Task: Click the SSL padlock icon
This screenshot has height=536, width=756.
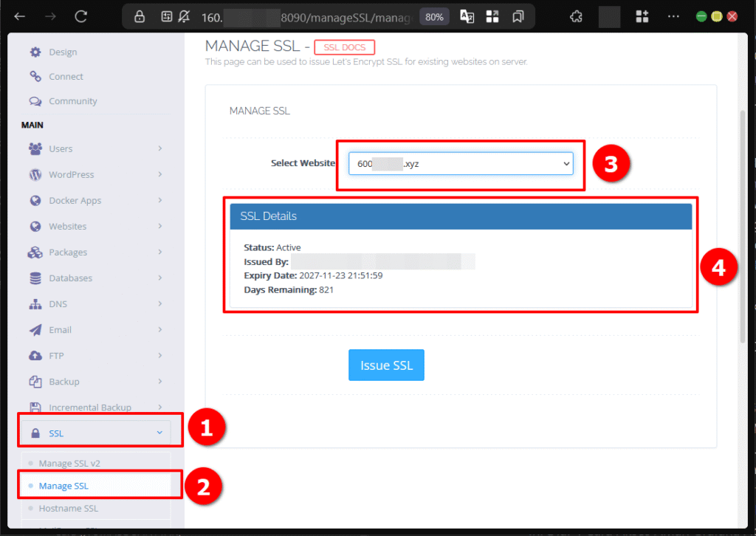Action: click(x=36, y=433)
